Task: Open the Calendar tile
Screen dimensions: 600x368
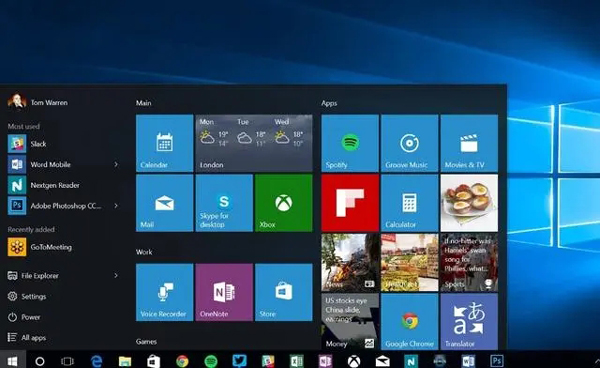Action: click(165, 143)
